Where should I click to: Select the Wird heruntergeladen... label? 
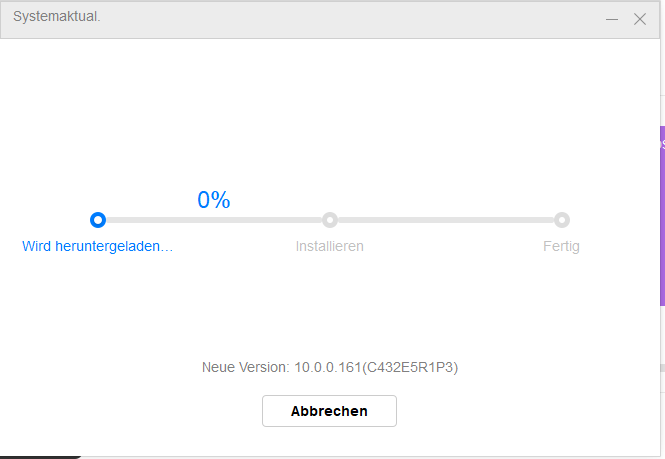tap(98, 246)
